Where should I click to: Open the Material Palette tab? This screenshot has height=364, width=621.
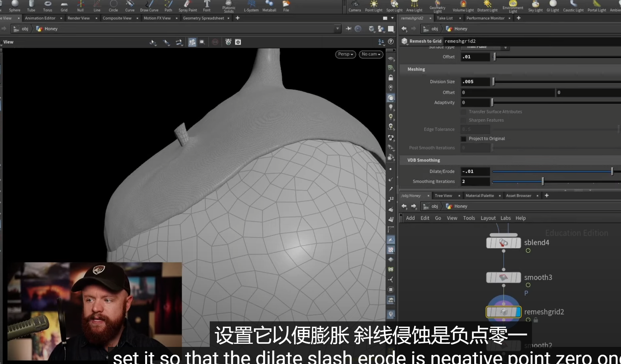point(480,196)
